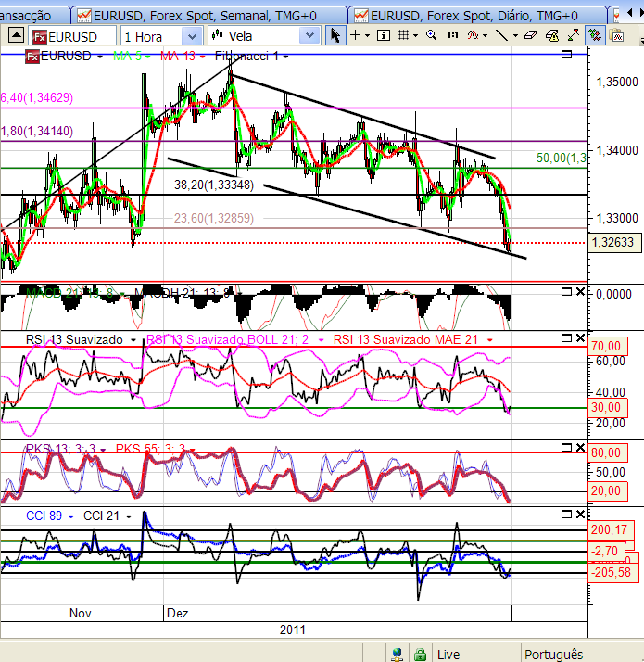Close the CCI indicator pane
644x662 pixels.
click(580, 515)
